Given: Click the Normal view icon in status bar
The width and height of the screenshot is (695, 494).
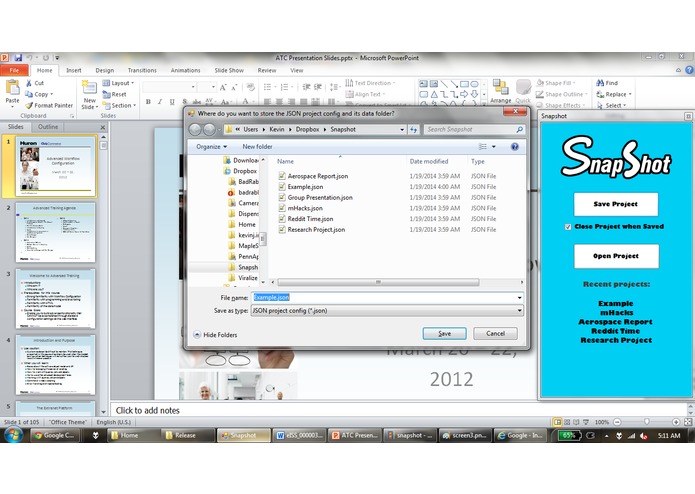Looking at the screenshot, I should [558, 422].
